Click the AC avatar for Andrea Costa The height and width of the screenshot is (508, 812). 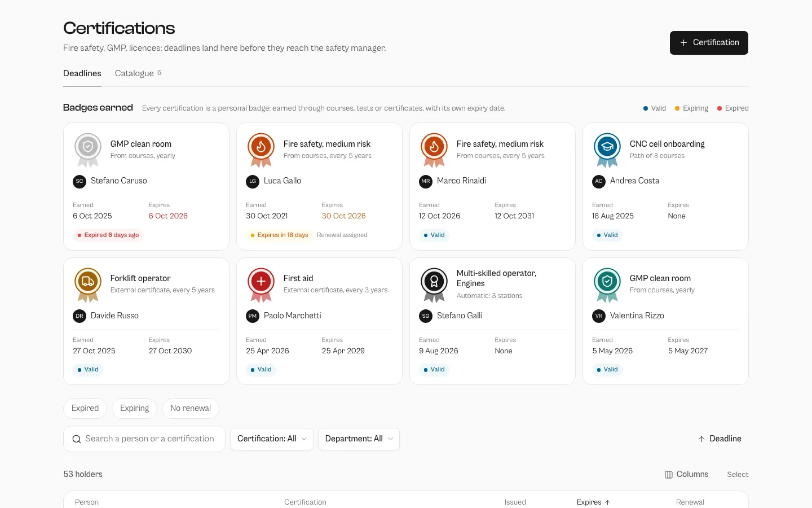599,181
